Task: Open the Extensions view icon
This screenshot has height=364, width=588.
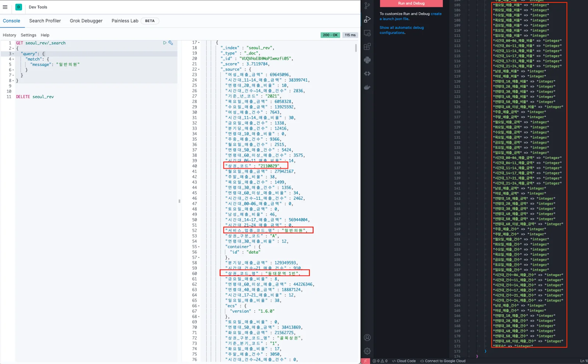Action: [367, 47]
